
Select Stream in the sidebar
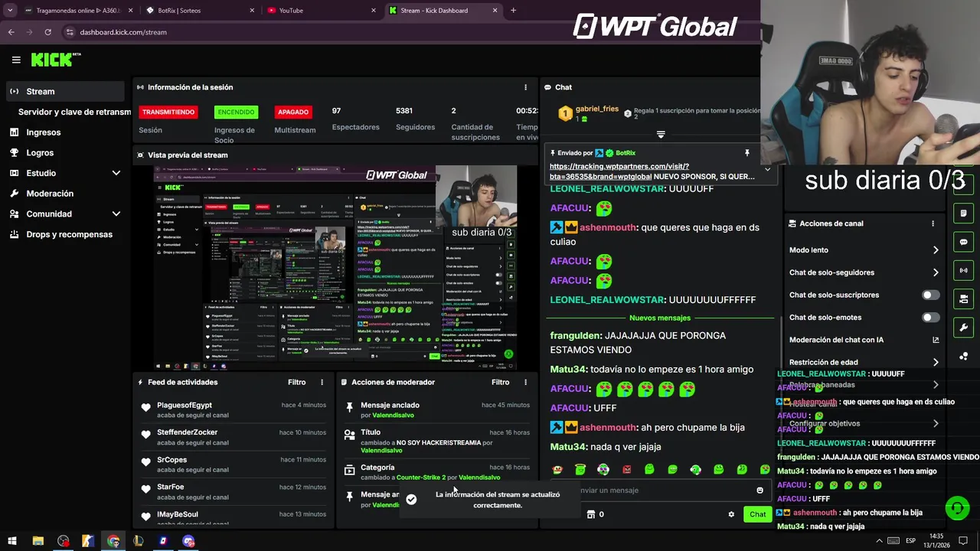point(65,91)
